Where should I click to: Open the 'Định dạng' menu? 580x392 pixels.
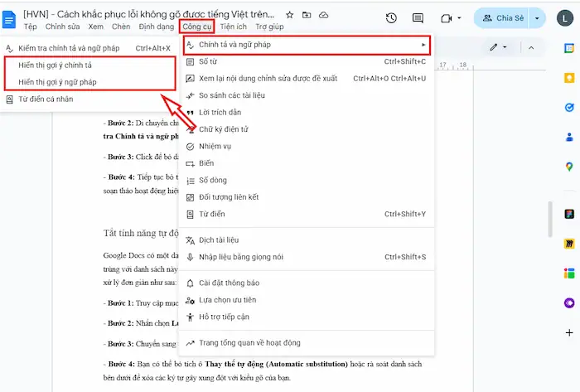(x=157, y=27)
